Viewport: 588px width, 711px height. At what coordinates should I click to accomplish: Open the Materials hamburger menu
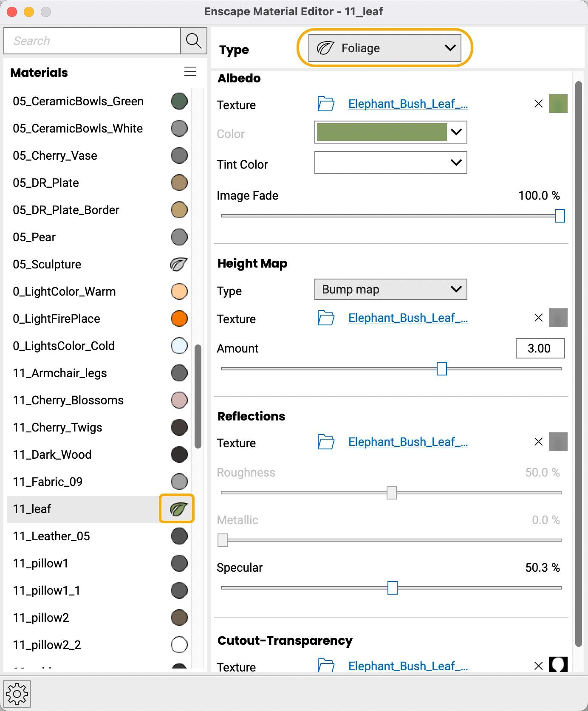[190, 72]
